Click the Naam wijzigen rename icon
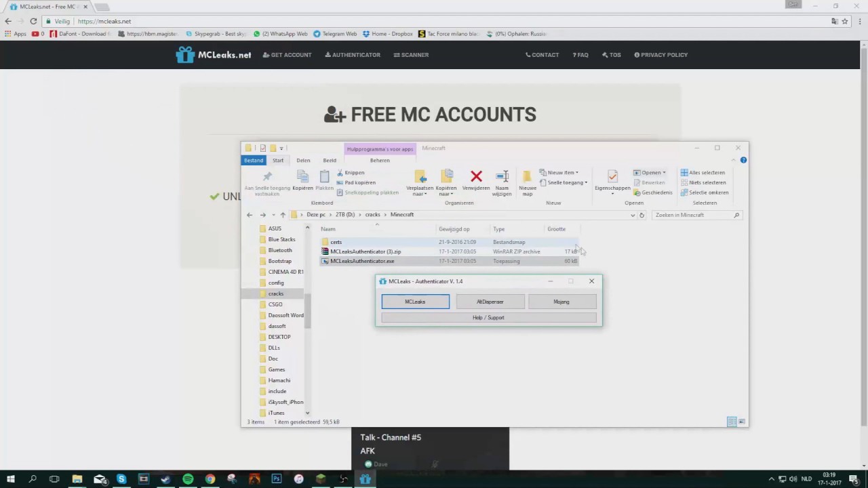 502,177
